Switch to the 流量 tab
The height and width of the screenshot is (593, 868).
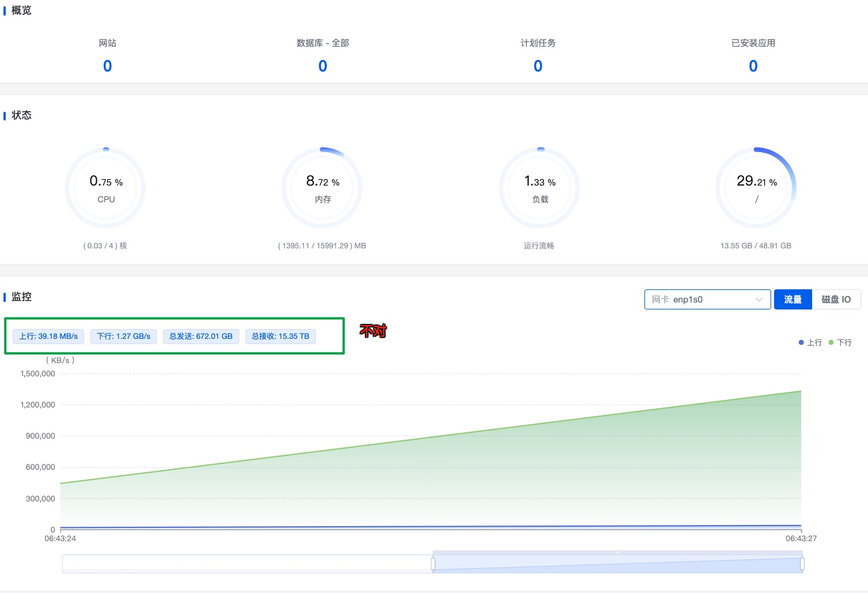tap(793, 300)
